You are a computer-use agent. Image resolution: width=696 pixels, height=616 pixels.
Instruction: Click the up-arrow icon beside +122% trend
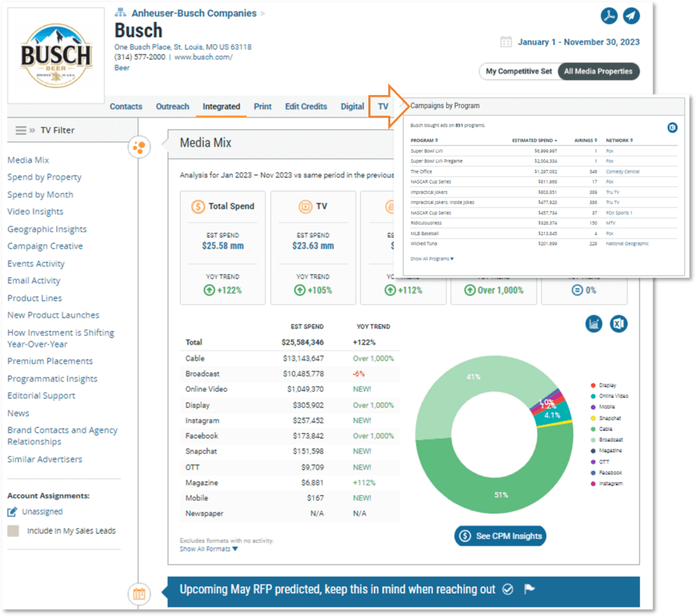click(x=209, y=290)
